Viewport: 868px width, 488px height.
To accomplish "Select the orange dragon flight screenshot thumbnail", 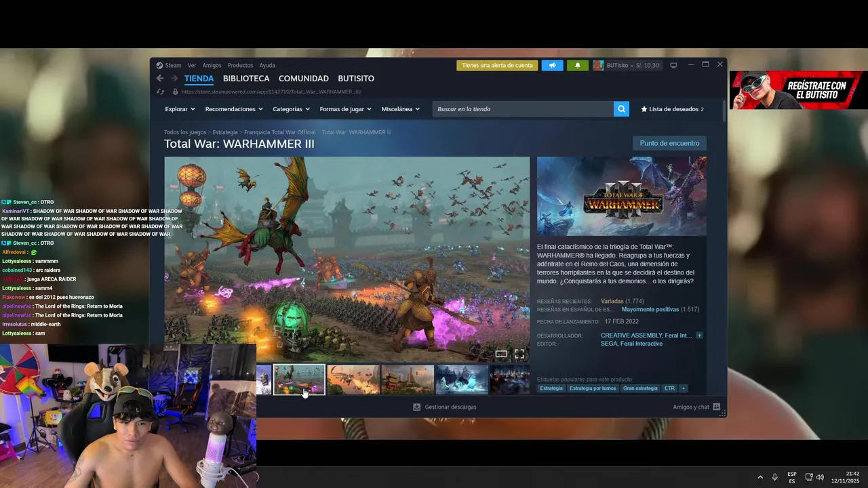I will 353,380.
